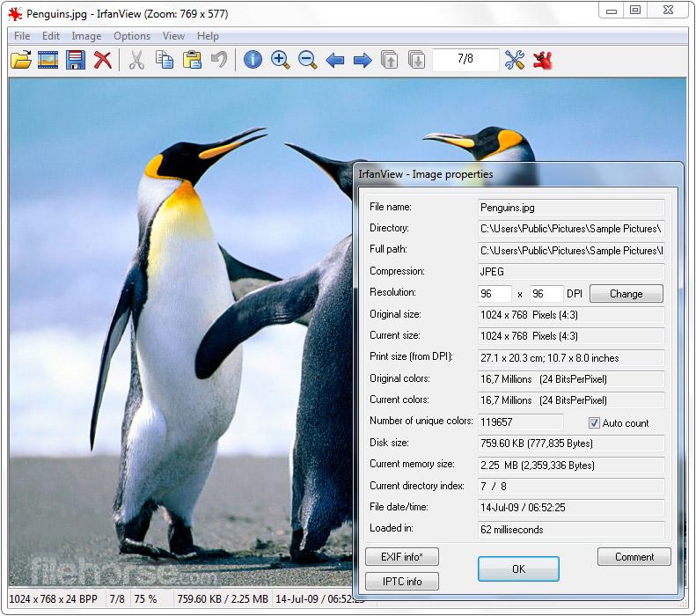This screenshot has height=616, width=696.
Task: Undo last action with the arrow icon
Action: coord(219,60)
